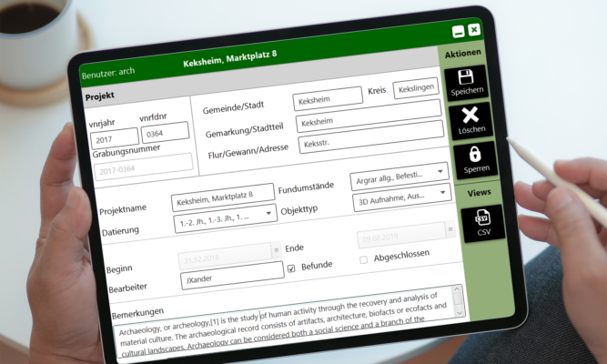The height and width of the screenshot is (364, 607).
Task: Minimize the window with the top button
Action: (x=458, y=32)
